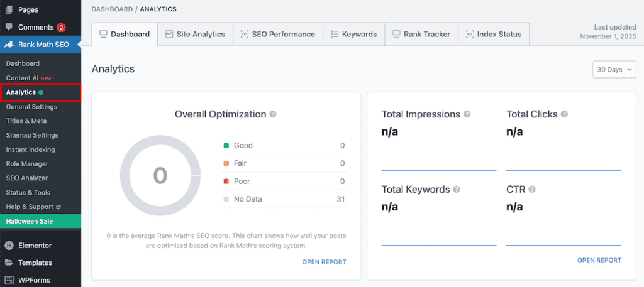Open report under Overall Optimization
Image resolution: width=644 pixels, height=287 pixels.
(324, 262)
